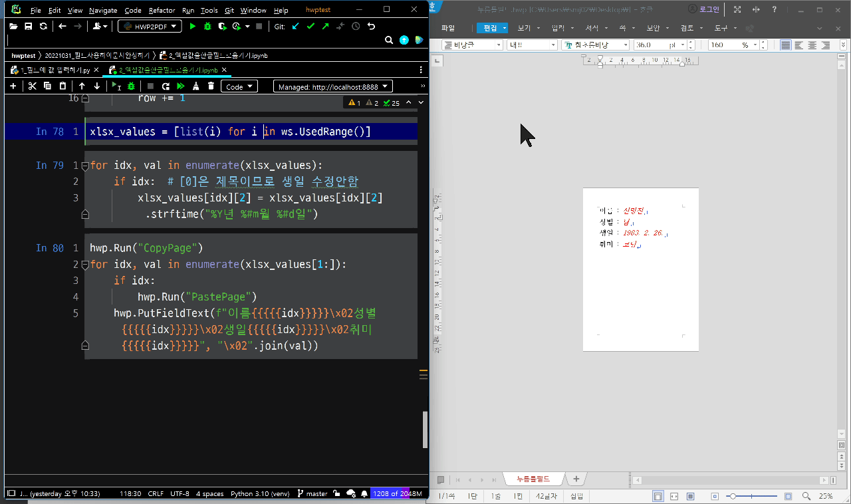The image size is (851, 504).
Task: Delete the current notebook cell
Action: tap(211, 86)
